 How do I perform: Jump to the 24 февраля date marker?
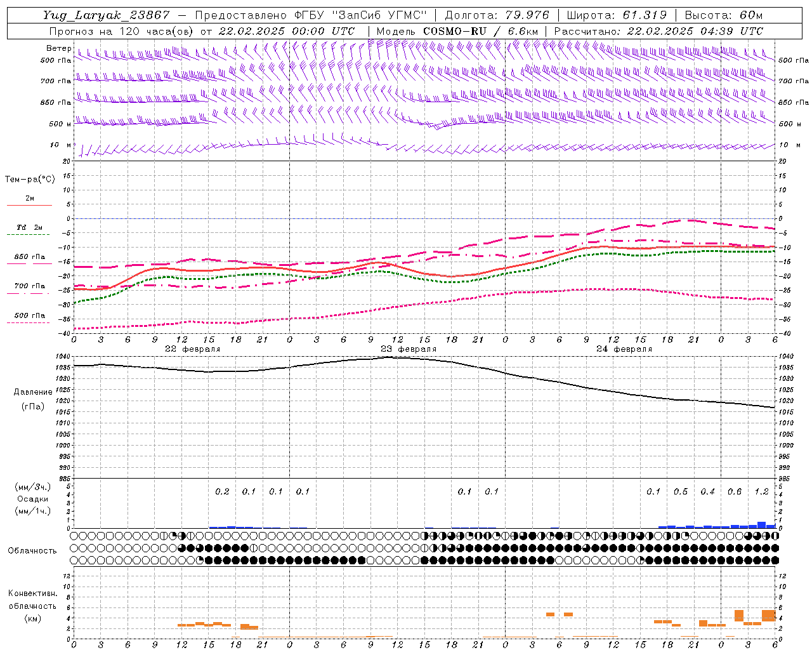[x=624, y=349]
